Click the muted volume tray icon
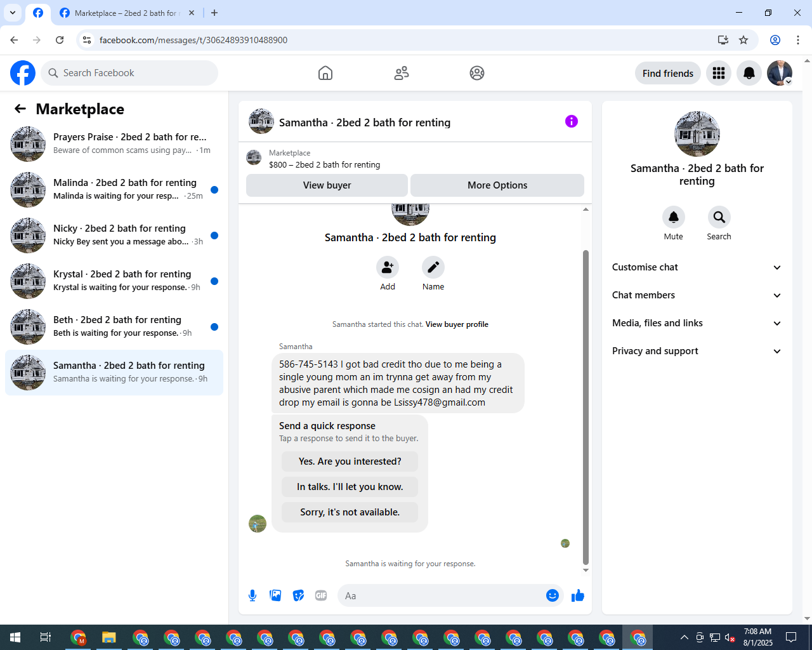The height and width of the screenshot is (650, 812). coord(730,637)
